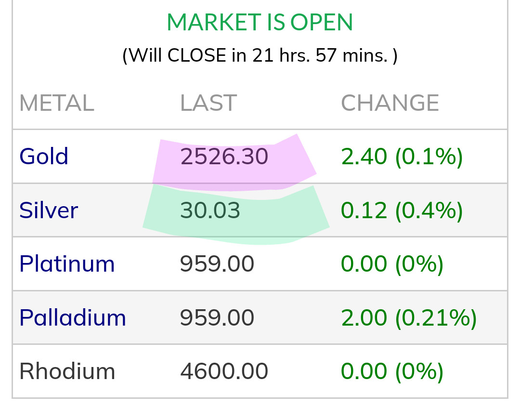The image size is (520, 420).
Task: Click the CHANGE column header
Action: click(390, 103)
